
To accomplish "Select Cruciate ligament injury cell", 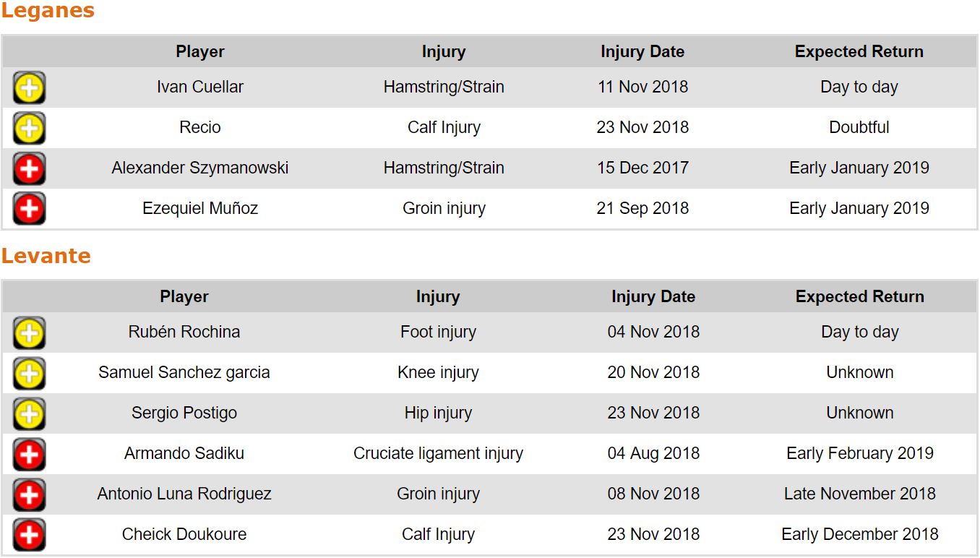I will point(438,453).
